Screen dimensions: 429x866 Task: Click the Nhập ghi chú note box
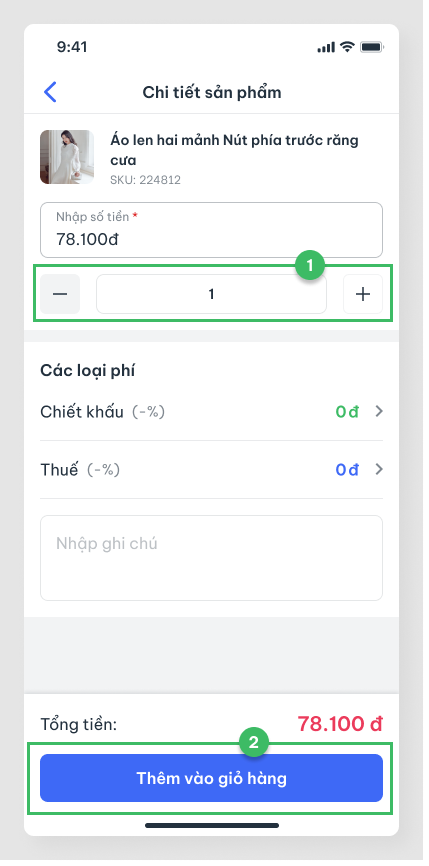point(211,558)
